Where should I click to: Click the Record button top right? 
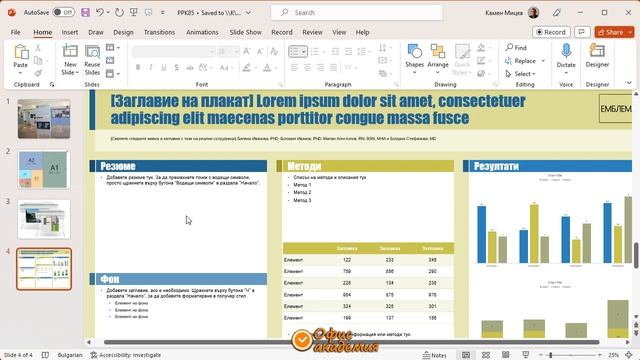[551, 32]
